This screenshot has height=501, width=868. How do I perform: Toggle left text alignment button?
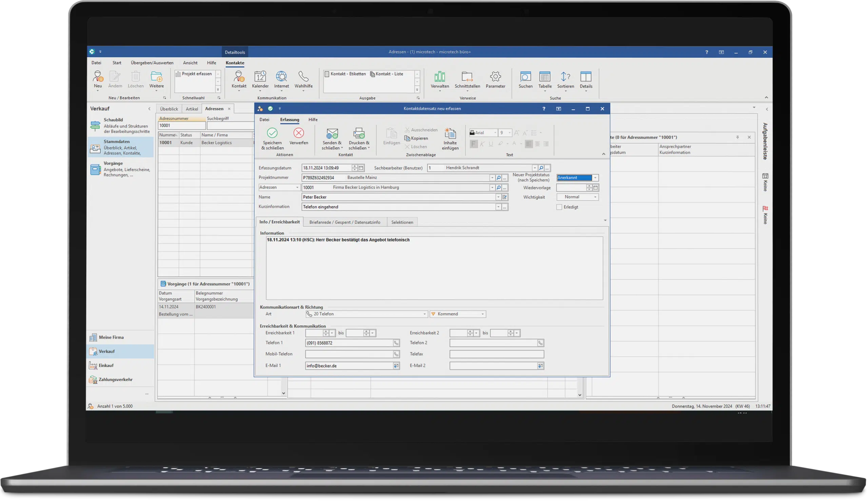click(529, 144)
